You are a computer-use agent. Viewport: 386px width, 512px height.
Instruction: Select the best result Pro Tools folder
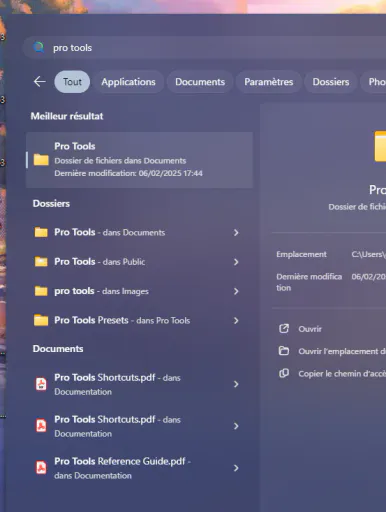coord(139,160)
